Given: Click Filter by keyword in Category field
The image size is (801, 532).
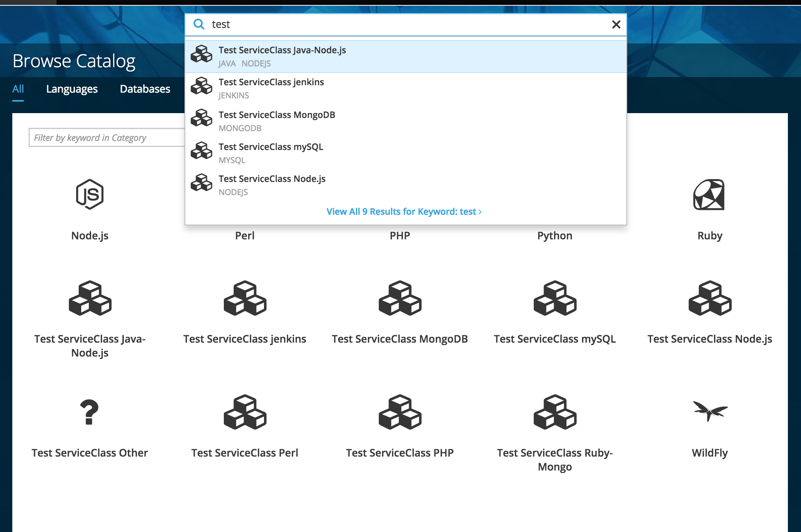Looking at the screenshot, I should pos(104,138).
